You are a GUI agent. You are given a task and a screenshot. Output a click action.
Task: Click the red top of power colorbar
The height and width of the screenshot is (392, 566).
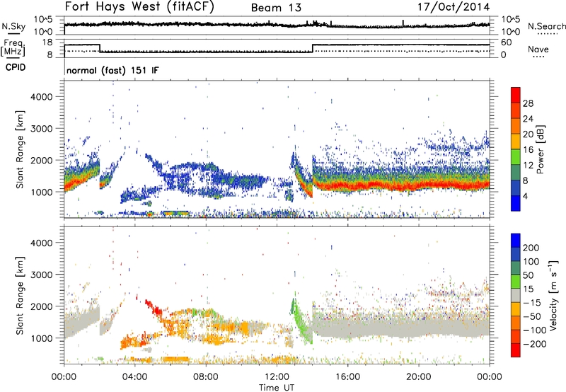pyautogui.click(x=516, y=95)
